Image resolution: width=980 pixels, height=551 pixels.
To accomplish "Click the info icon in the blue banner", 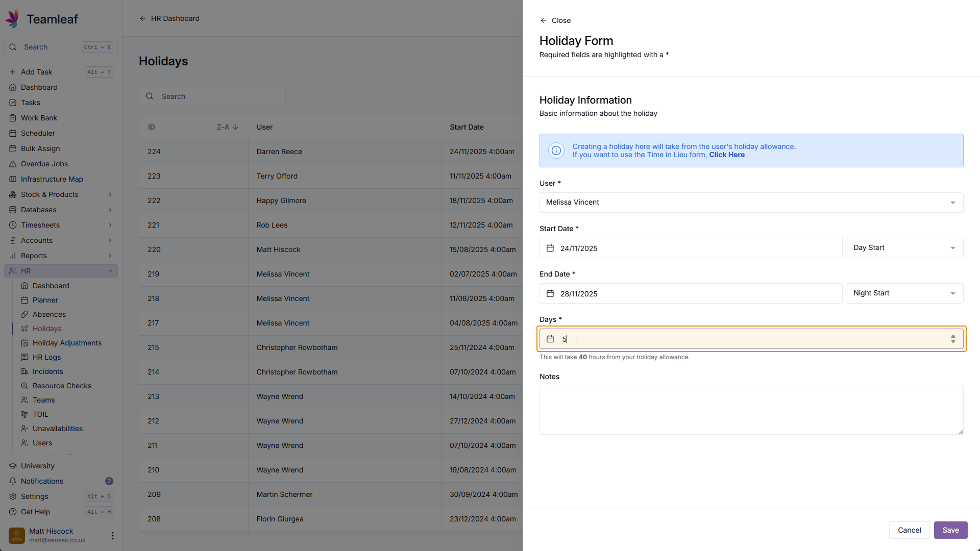I will point(556,151).
